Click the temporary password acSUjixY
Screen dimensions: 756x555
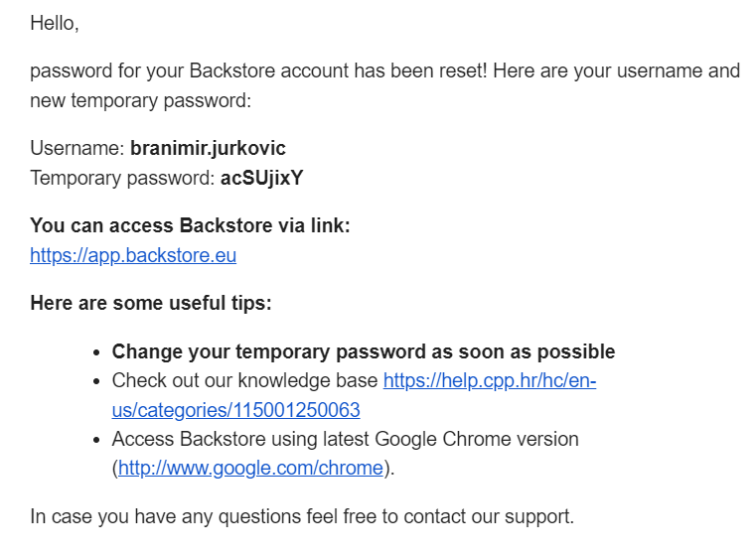262,178
